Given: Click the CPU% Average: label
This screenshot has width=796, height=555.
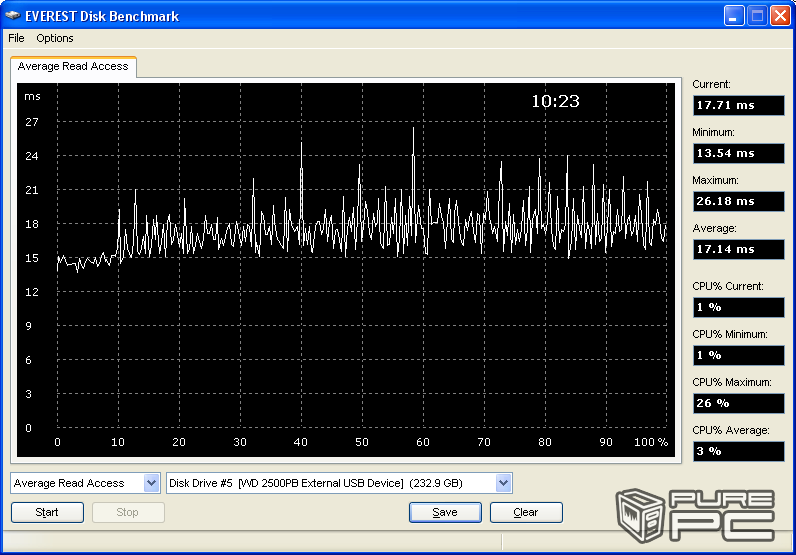Looking at the screenshot, I should tap(731, 431).
